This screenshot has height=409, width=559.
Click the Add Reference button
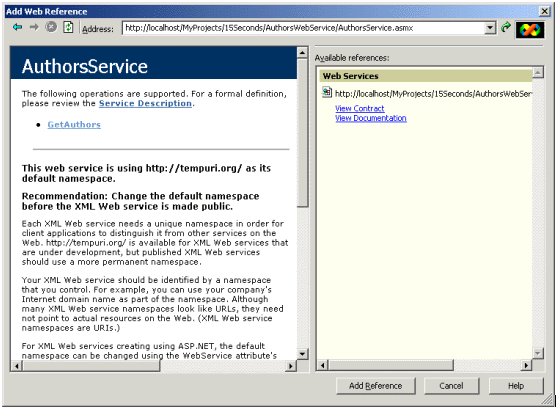tap(376, 386)
